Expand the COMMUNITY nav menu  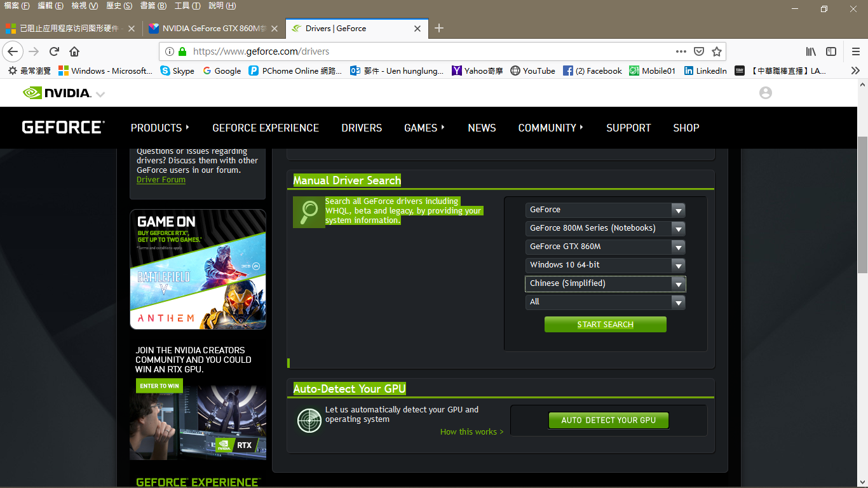pos(551,128)
